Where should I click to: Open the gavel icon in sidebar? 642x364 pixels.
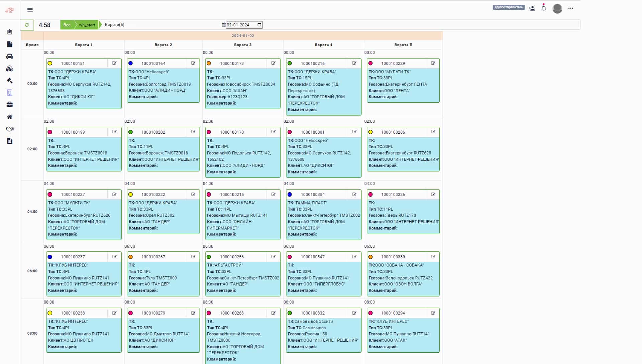click(10, 81)
